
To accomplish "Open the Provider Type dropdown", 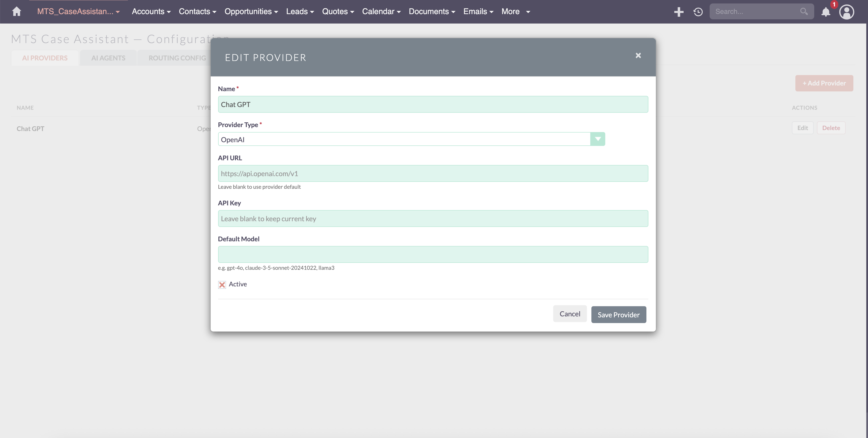I will [598, 139].
